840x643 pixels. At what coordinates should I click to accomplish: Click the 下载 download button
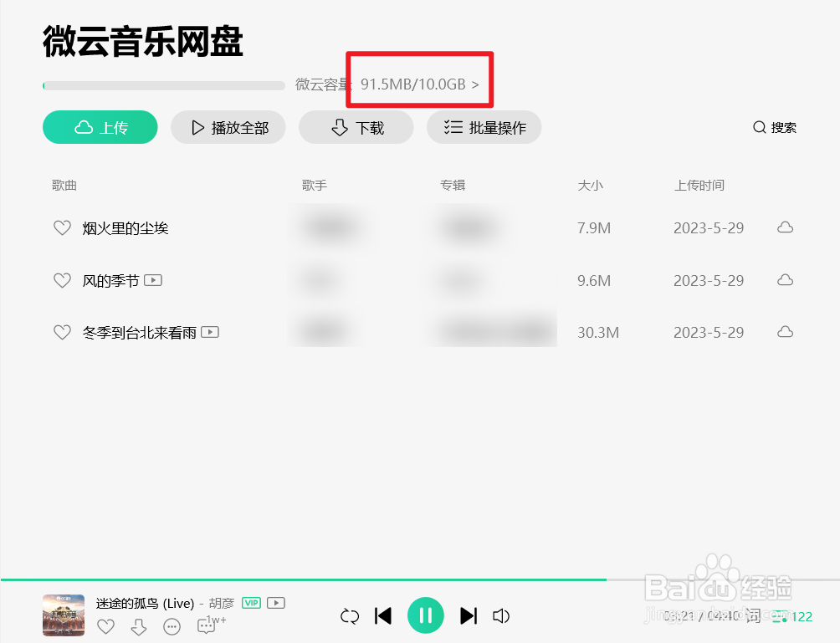[356, 127]
